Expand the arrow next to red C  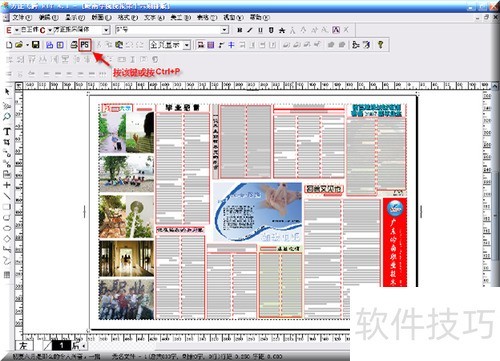pyautogui.click(x=50, y=30)
